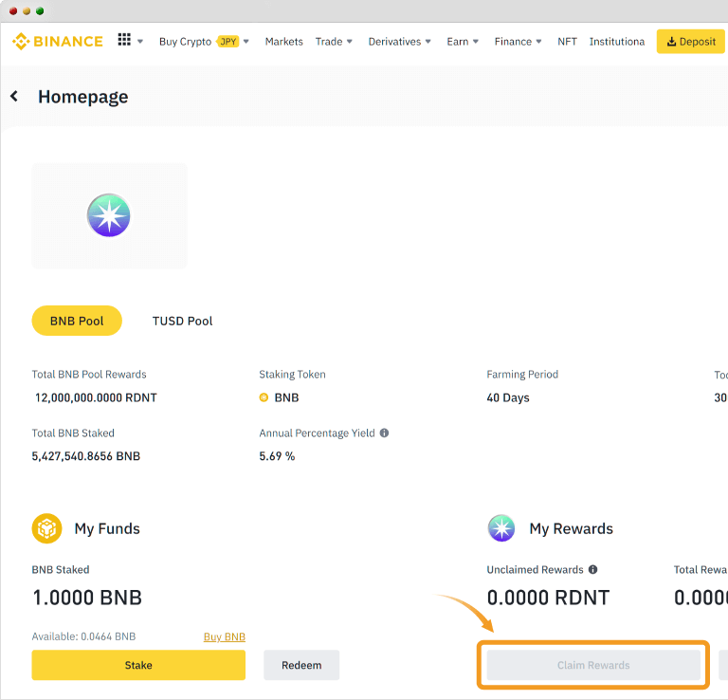Click the 0.0000 RDNT unclaimed rewards value
Viewport: 728px width, 700px height.
click(x=548, y=598)
